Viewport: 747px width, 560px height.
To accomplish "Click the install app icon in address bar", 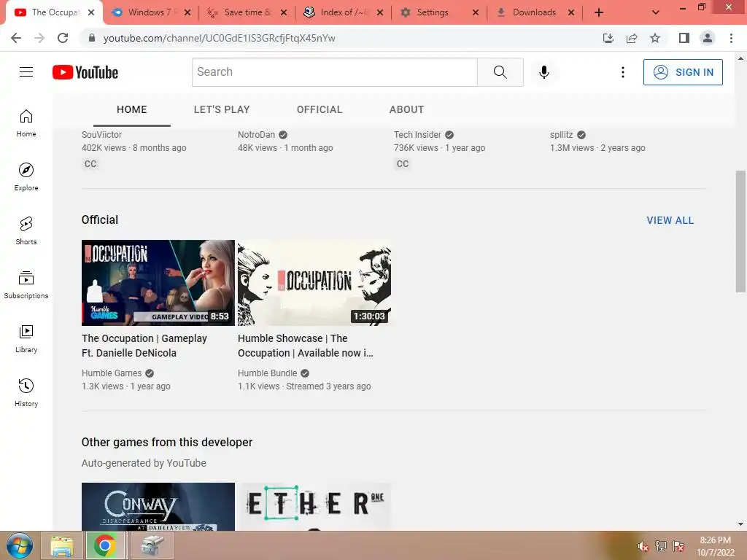I will [x=608, y=38].
